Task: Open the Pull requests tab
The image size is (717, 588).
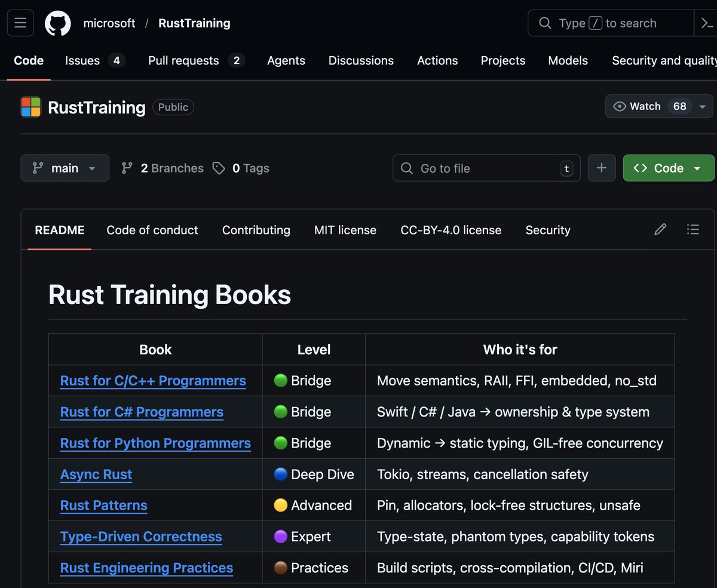Action: (x=197, y=60)
